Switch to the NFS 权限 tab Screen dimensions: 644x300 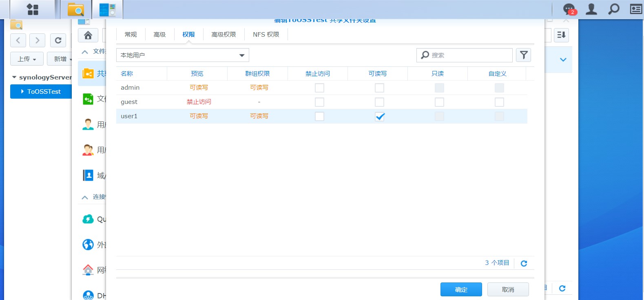(266, 35)
